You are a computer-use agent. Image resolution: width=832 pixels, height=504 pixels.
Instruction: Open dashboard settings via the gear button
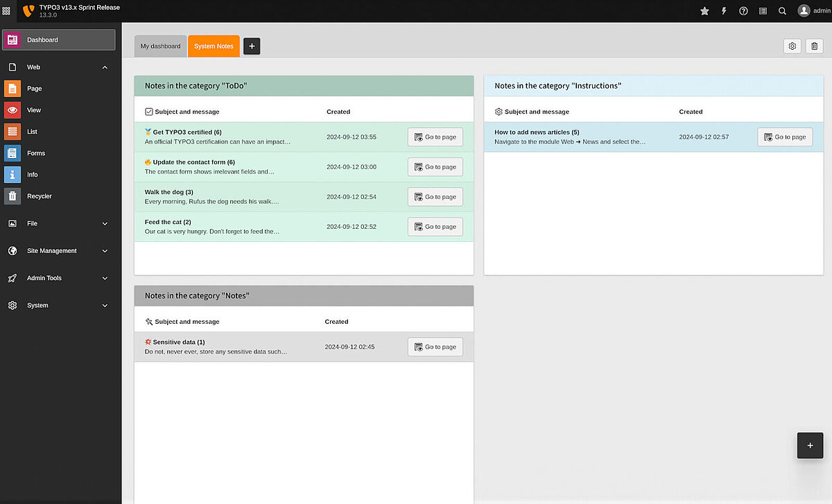tap(792, 46)
